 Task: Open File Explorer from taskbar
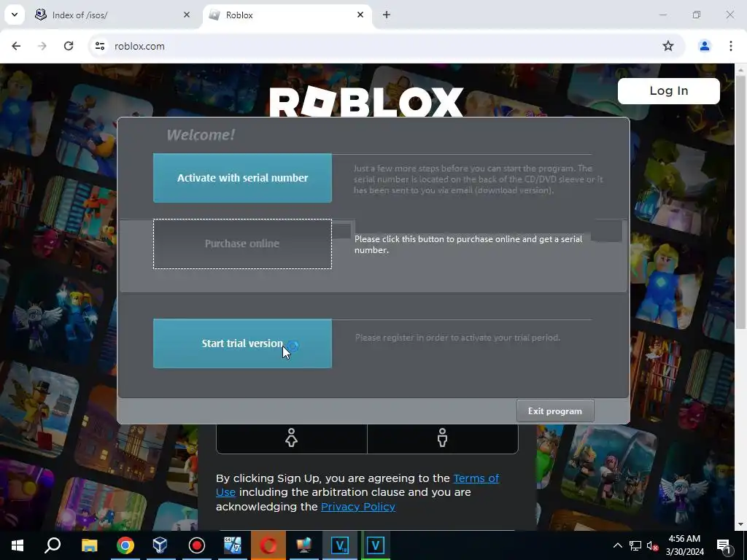(89, 545)
